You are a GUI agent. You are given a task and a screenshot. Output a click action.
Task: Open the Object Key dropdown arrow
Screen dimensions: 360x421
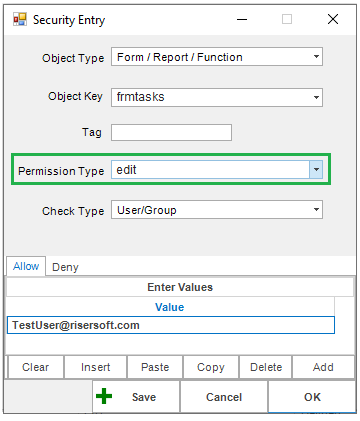coord(316,97)
